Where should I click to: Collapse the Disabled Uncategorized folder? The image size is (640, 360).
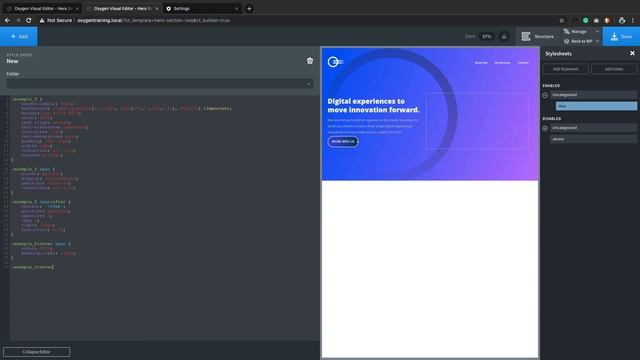coord(545,128)
